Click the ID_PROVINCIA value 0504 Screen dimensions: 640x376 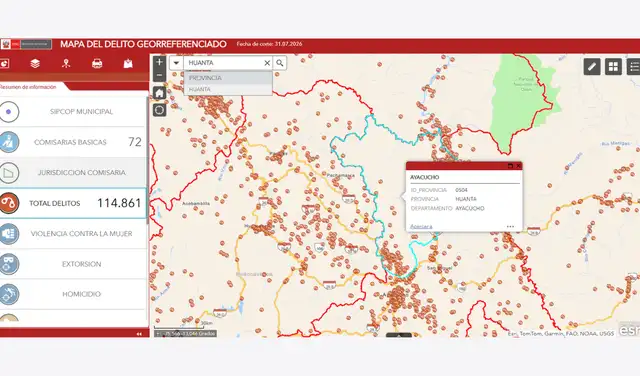(461, 190)
